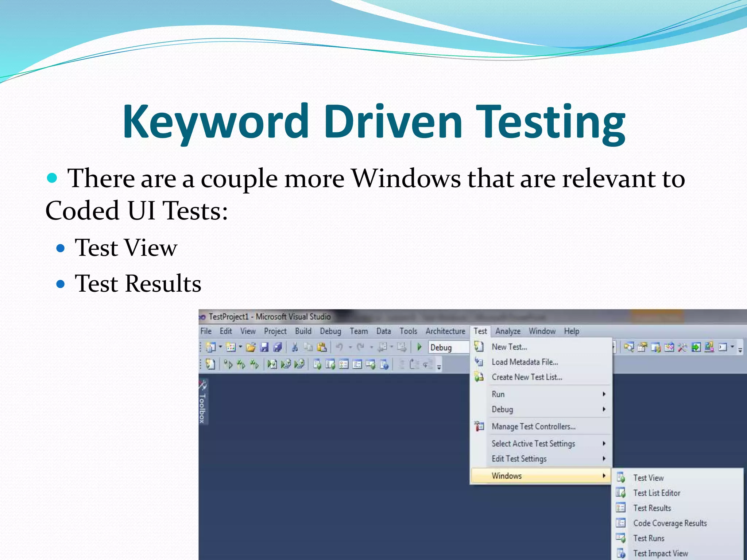Expand the Run submenu arrow
Screen dimensions: 747x560
pos(604,394)
